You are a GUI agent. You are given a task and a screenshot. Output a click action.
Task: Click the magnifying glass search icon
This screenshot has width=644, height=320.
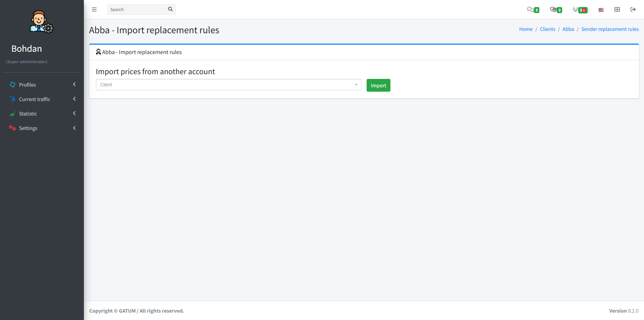tap(170, 9)
